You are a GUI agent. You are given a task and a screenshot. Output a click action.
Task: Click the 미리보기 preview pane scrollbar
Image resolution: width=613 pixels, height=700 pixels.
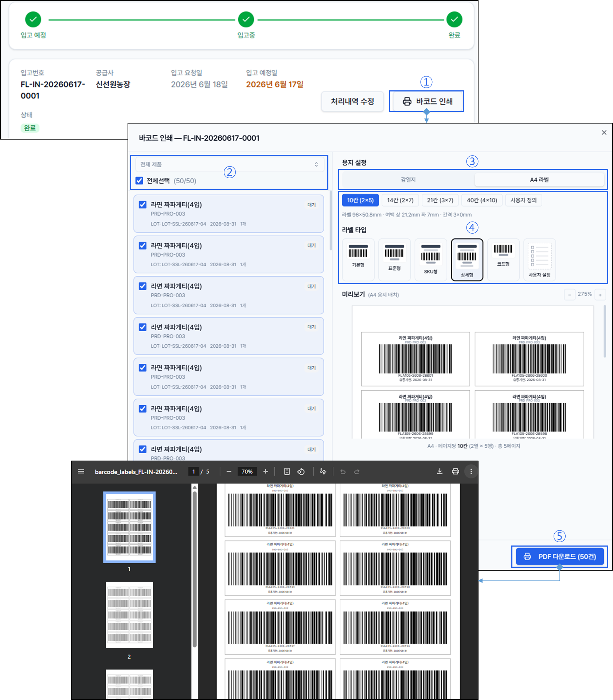[x=605, y=332]
